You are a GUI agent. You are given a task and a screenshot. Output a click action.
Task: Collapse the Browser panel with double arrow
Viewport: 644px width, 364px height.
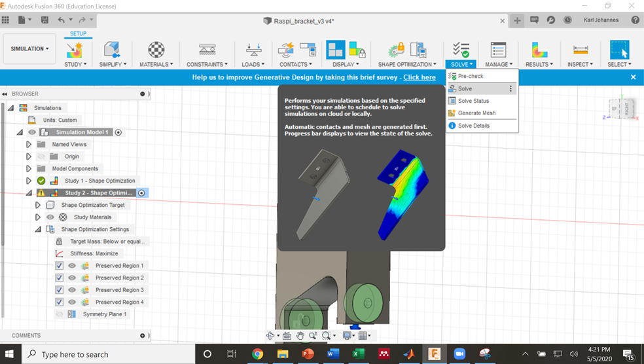5,94
